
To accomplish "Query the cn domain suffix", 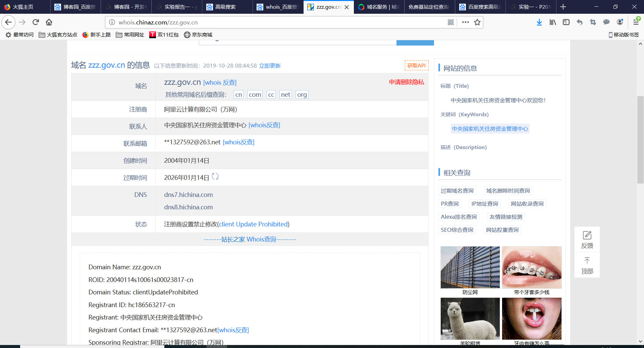I will click(239, 94).
